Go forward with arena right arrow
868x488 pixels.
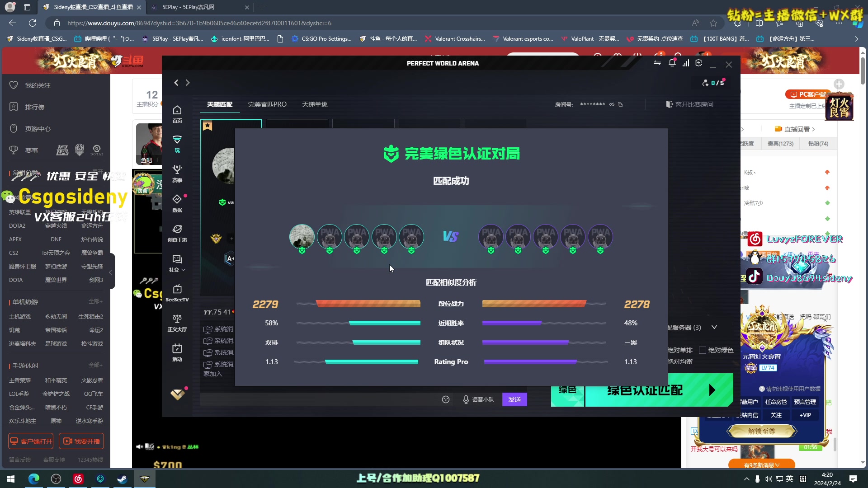[x=188, y=83]
